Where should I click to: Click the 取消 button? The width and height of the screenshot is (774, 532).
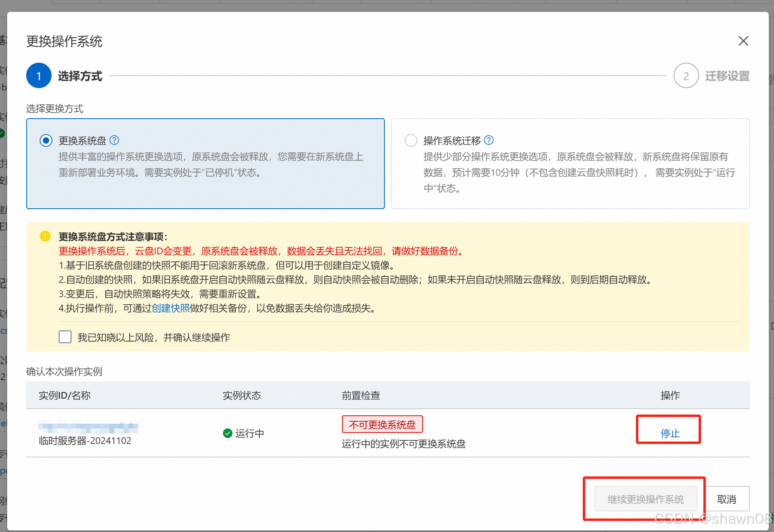pyautogui.click(x=727, y=499)
